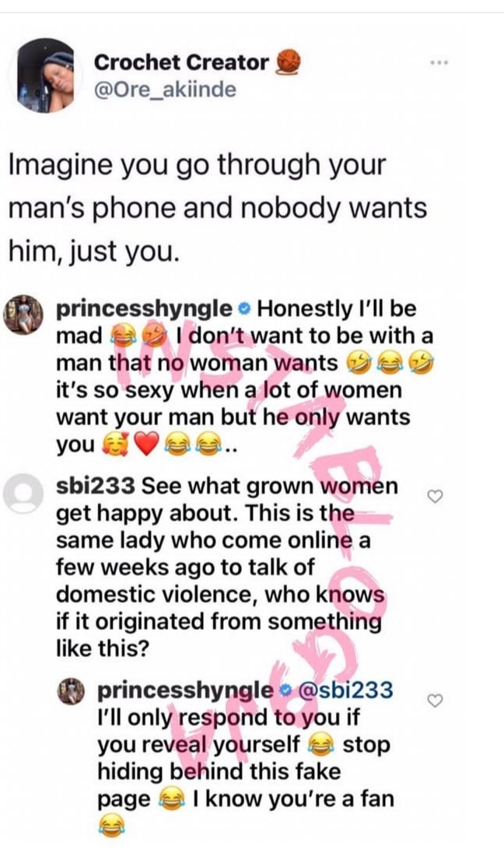Screen dimensions: 504x861
Task: Click the sbi233 username on the comment
Action: click(96, 487)
